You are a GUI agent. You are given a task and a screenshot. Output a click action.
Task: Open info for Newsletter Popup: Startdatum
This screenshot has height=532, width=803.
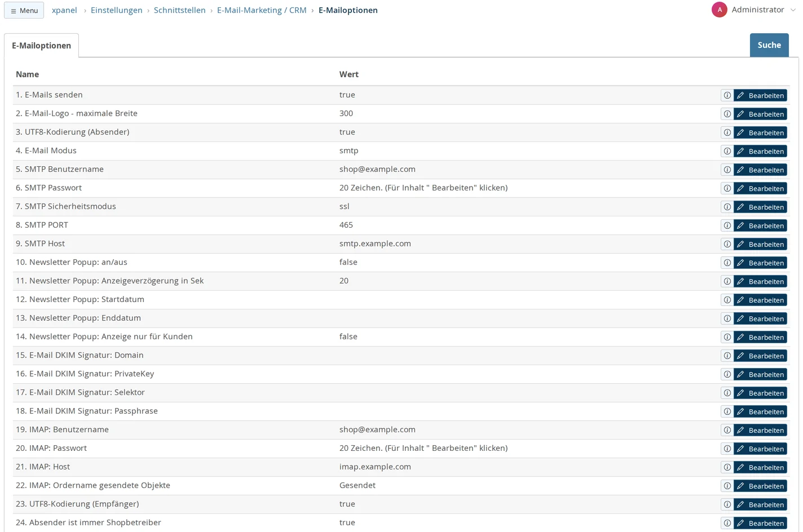tap(727, 300)
